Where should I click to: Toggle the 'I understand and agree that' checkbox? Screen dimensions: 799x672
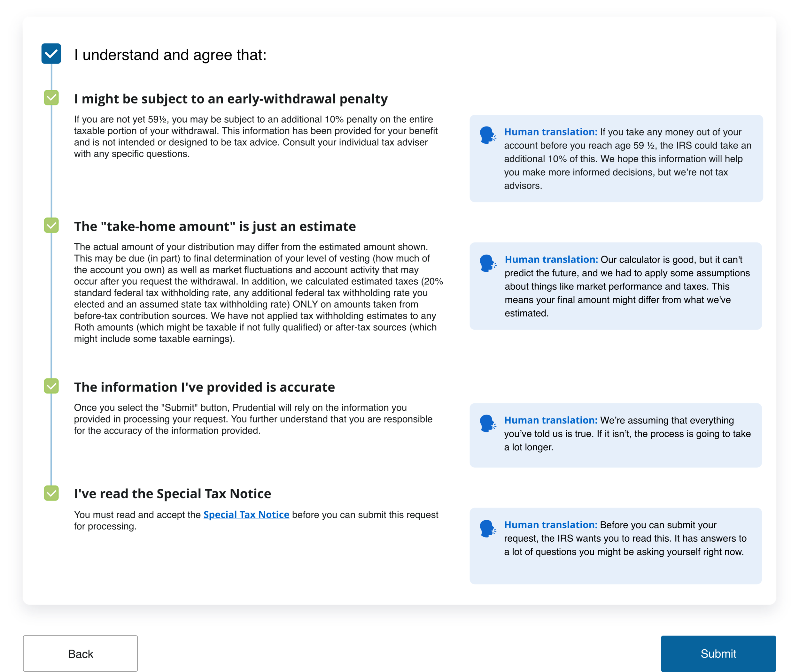(51, 54)
